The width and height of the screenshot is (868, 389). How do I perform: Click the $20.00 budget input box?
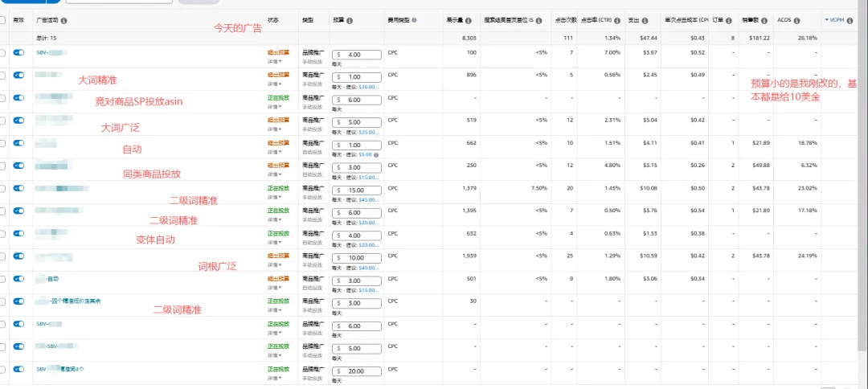point(357,371)
